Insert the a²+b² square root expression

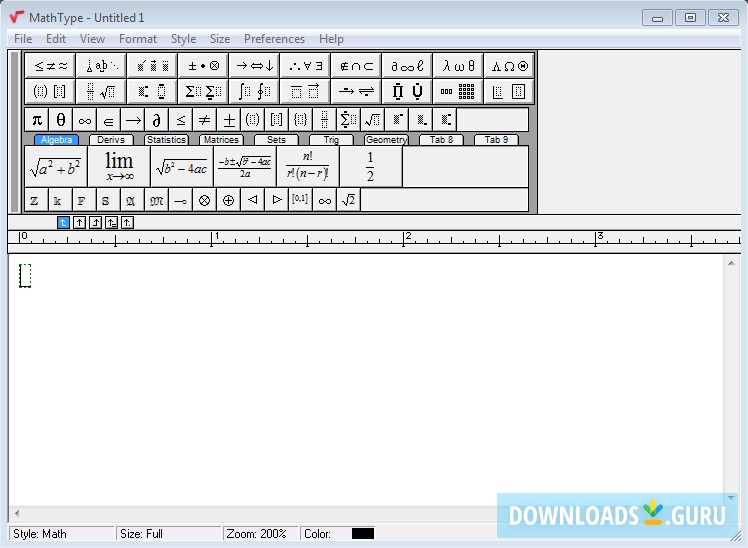pyautogui.click(x=56, y=166)
